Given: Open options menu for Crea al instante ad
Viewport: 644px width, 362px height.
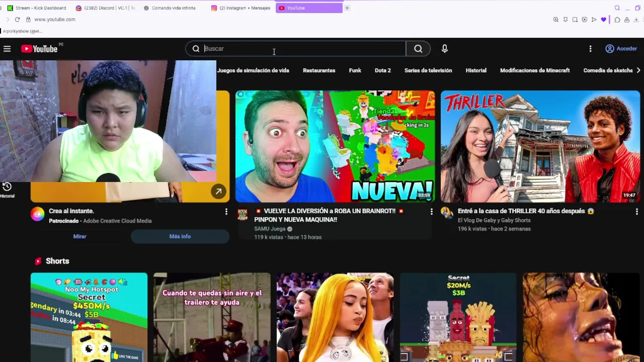Looking at the screenshot, I should point(226,212).
